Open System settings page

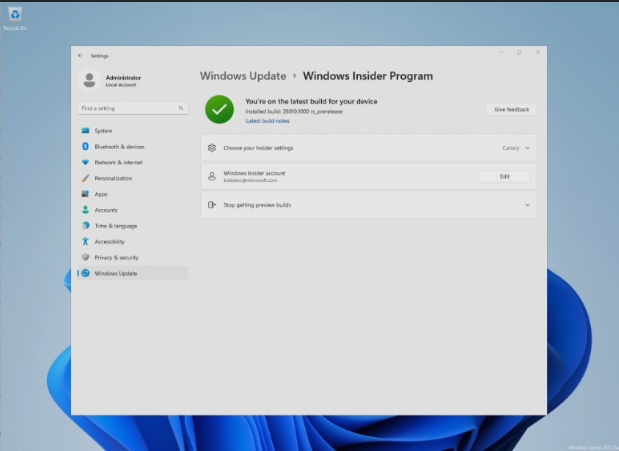coord(133,130)
